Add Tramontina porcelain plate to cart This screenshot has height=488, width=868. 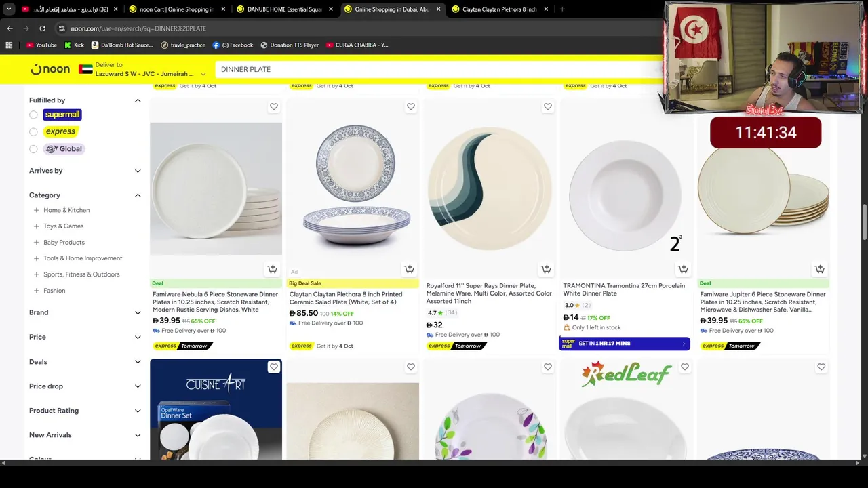(x=683, y=269)
